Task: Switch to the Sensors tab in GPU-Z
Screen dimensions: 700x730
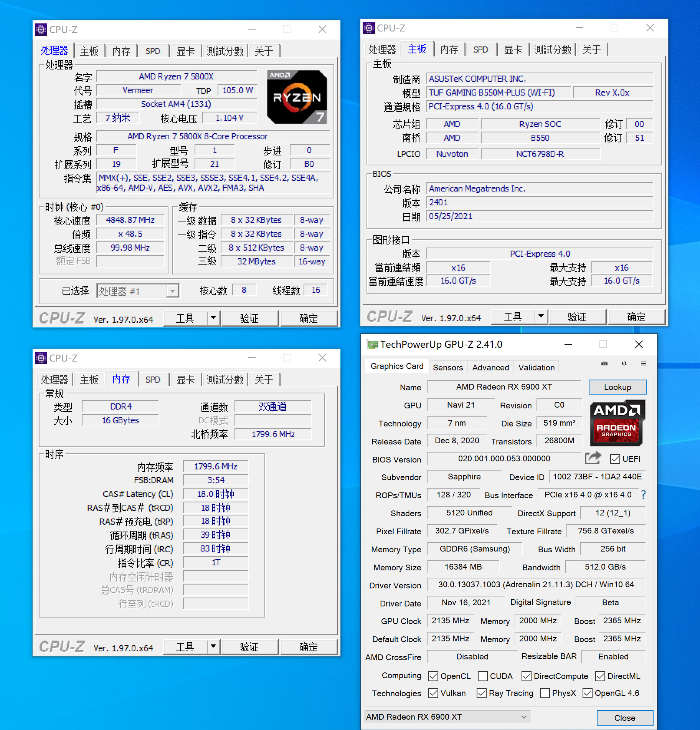Action: (x=448, y=367)
